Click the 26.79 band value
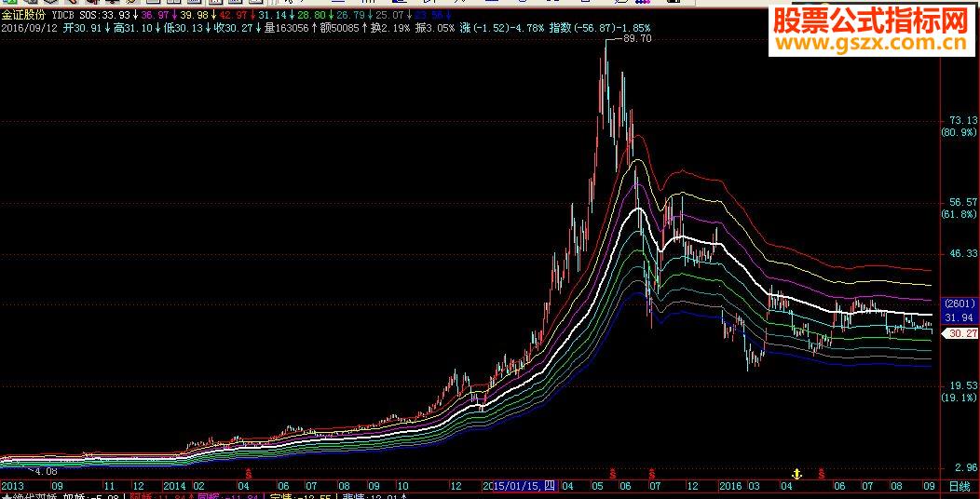Viewport: 980px width, 499px height. (x=350, y=14)
